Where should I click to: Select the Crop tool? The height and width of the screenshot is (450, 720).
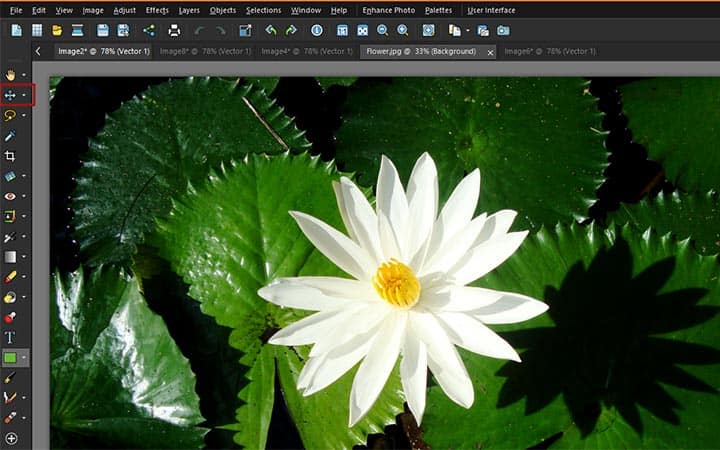click(10, 156)
